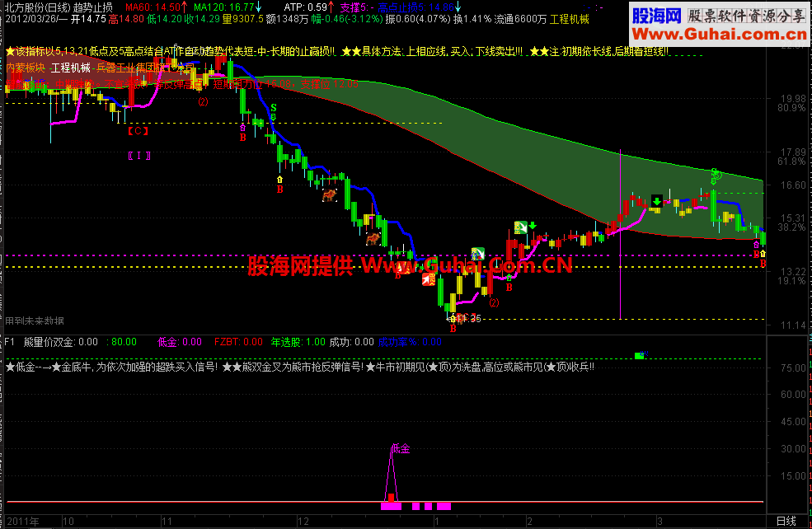Click the FZBT: 0.00 readout
Image resolution: width=812 pixels, height=529 pixels.
238,342
